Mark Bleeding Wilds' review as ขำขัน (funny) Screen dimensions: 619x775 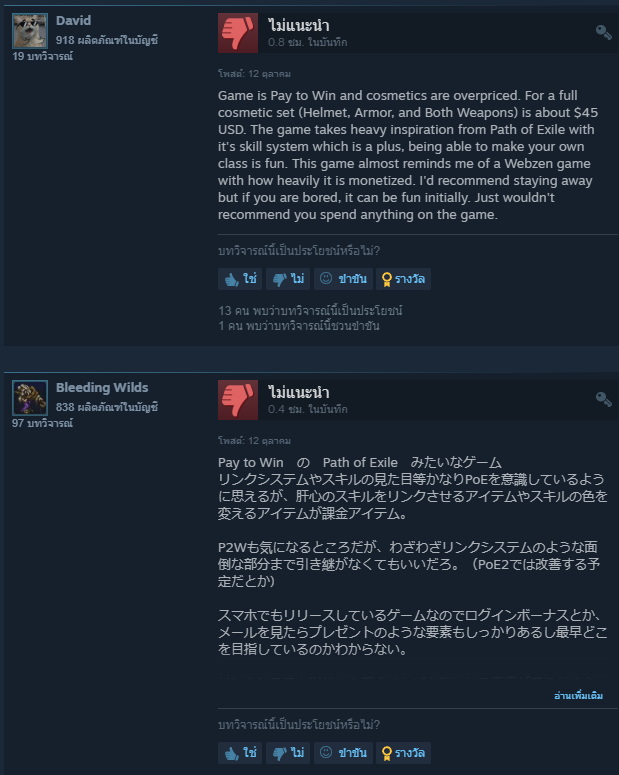(343, 753)
